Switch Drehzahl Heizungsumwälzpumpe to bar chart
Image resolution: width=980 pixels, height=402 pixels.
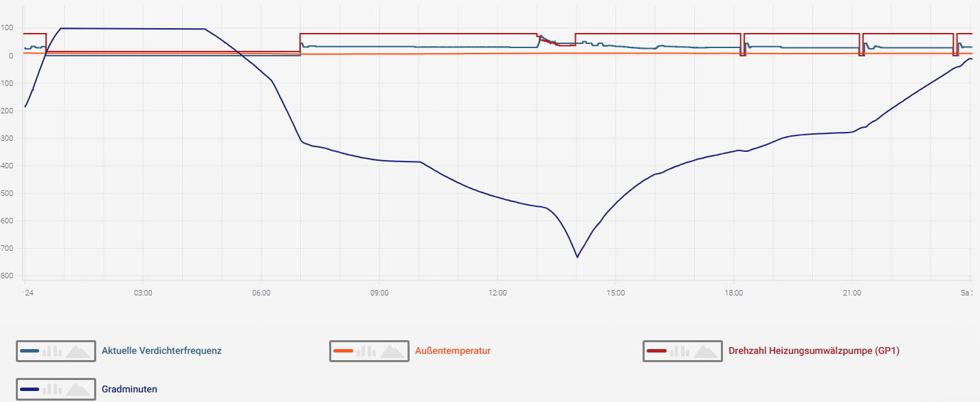(x=679, y=351)
